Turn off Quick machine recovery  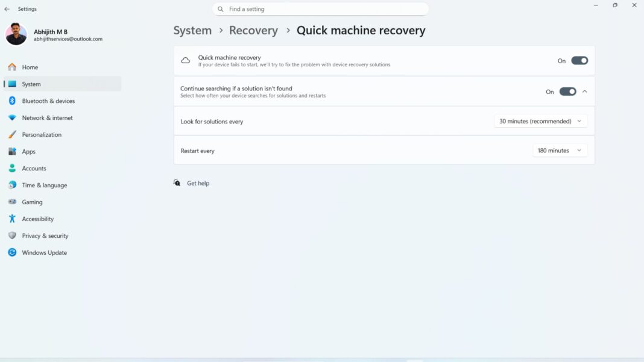pyautogui.click(x=578, y=60)
